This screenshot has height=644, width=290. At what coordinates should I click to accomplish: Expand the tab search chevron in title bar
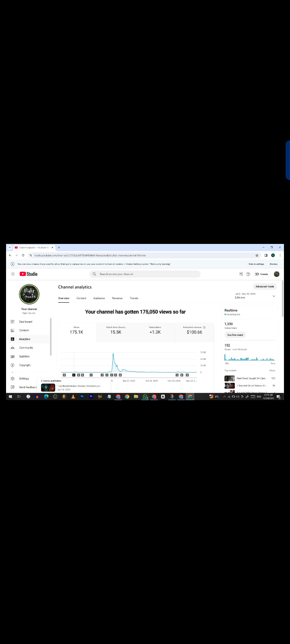pos(10,248)
